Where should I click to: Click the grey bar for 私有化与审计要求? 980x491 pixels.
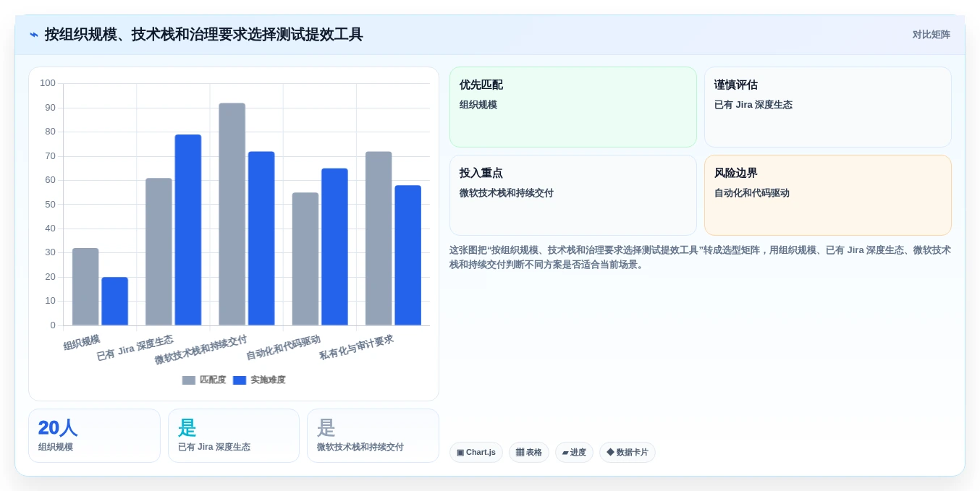379,239
